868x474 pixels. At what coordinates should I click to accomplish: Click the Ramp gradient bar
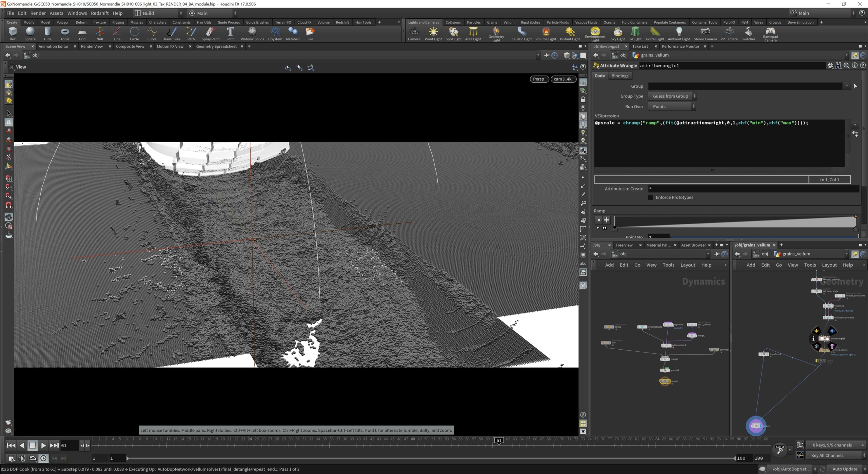(735, 222)
